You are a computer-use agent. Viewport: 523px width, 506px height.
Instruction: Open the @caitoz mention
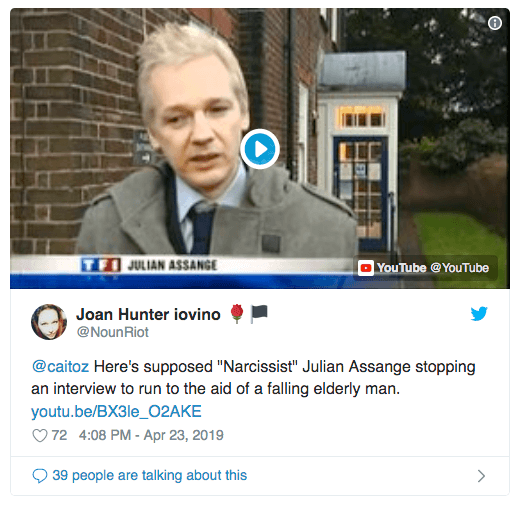tap(60, 367)
